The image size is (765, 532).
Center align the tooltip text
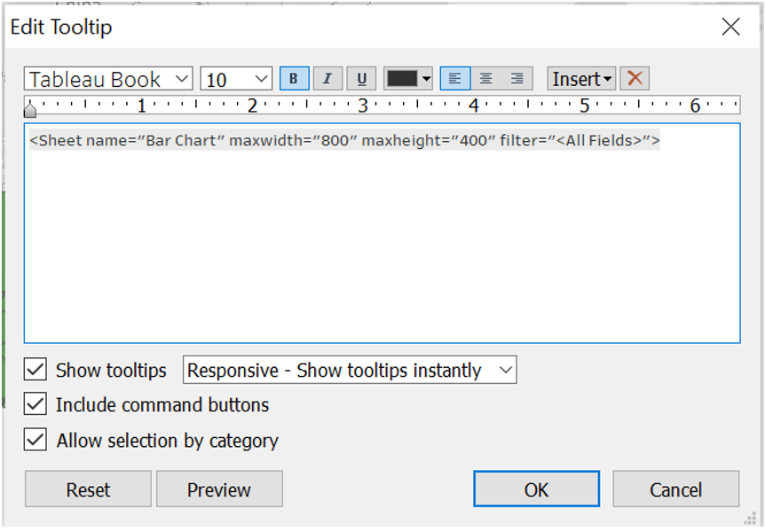click(x=485, y=79)
